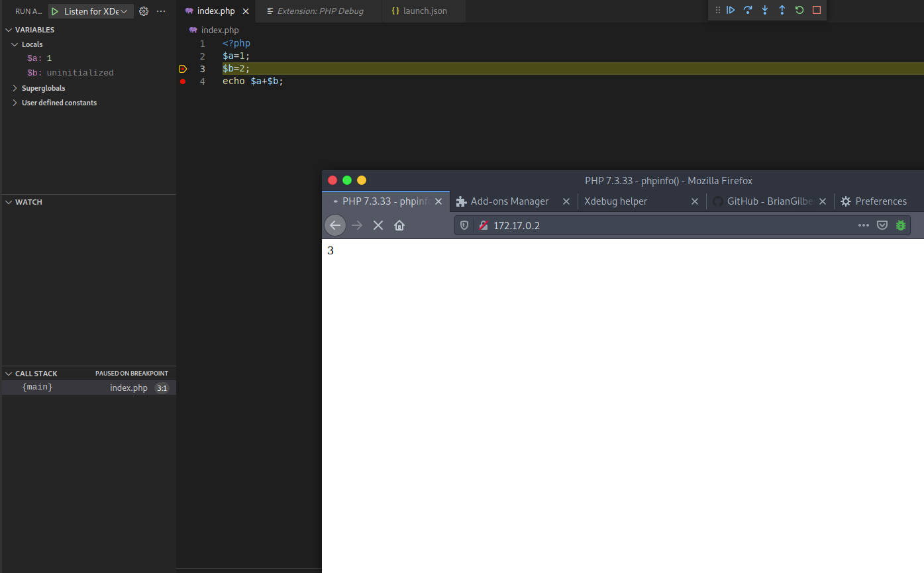Click current breakpoint marker on line 3

coord(183,69)
